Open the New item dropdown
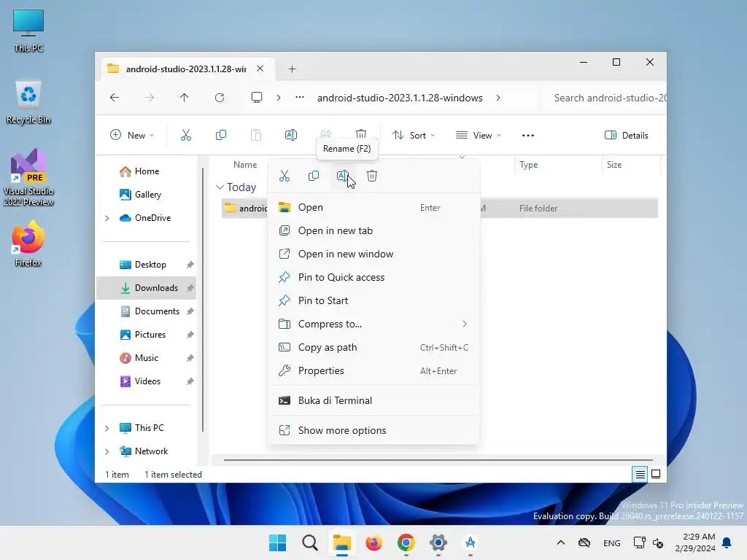 coord(132,135)
